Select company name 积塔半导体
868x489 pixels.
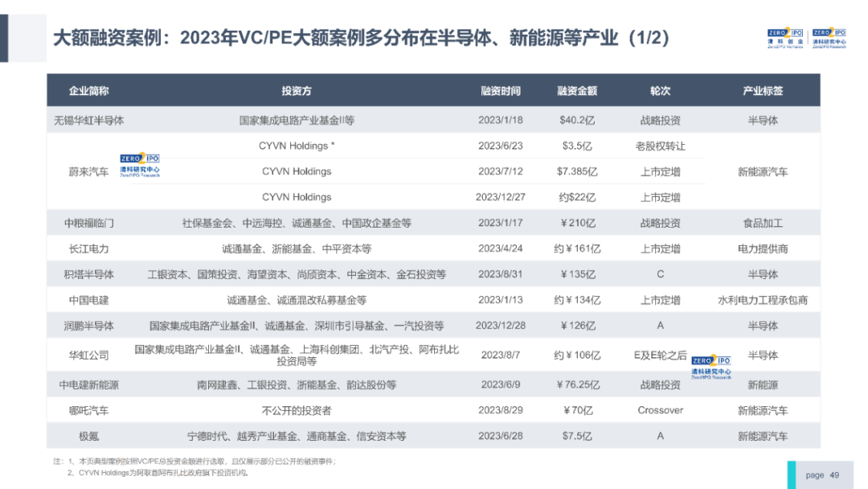88,274
